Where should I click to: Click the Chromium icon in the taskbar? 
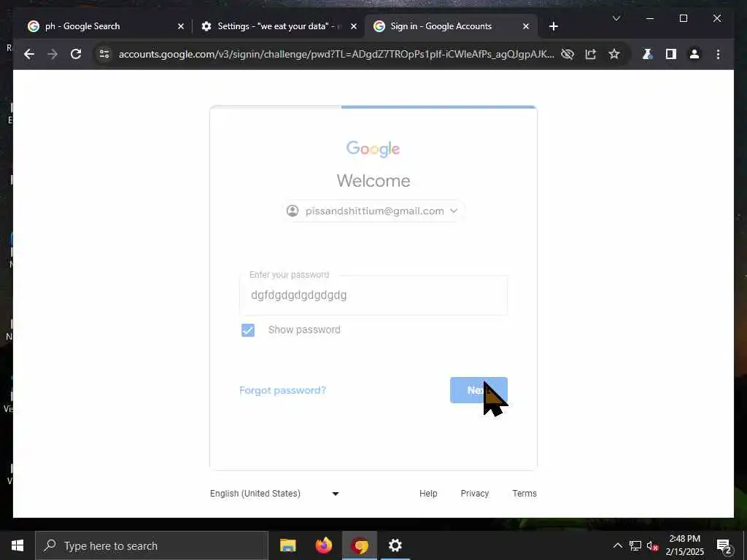360,545
